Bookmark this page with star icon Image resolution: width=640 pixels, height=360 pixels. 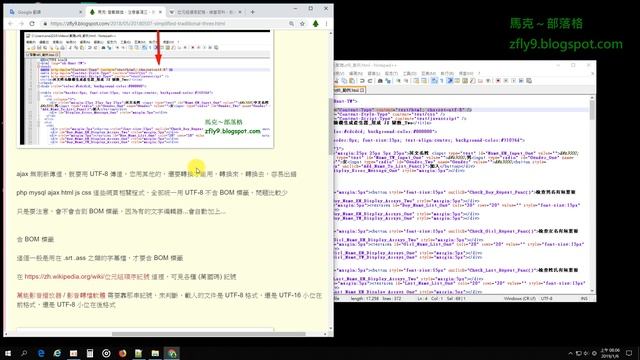(x=302, y=24)
